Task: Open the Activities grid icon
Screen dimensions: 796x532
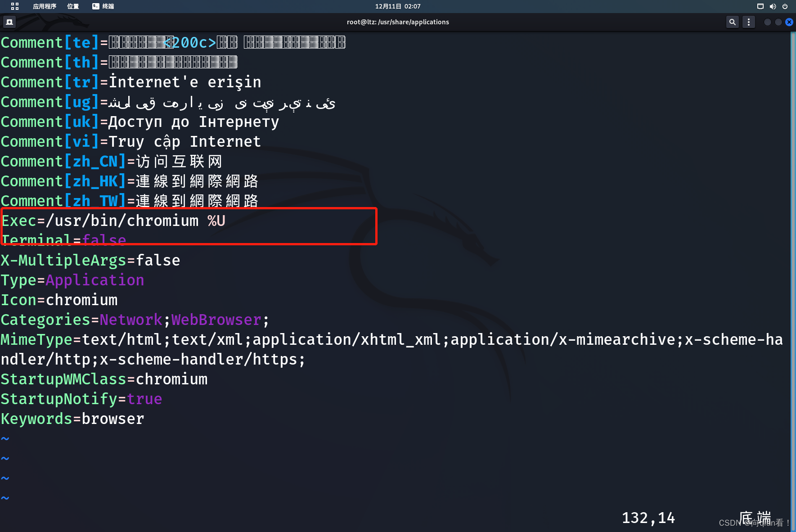Action: [15, 6]
